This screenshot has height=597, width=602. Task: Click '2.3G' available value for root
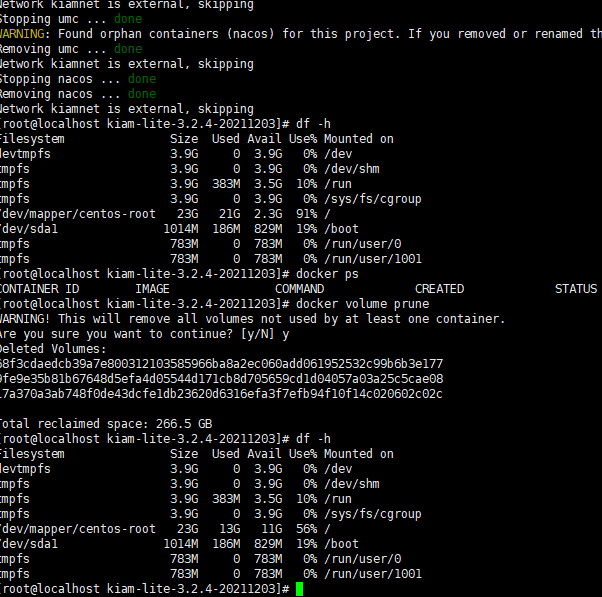click(x=268, y=214)
